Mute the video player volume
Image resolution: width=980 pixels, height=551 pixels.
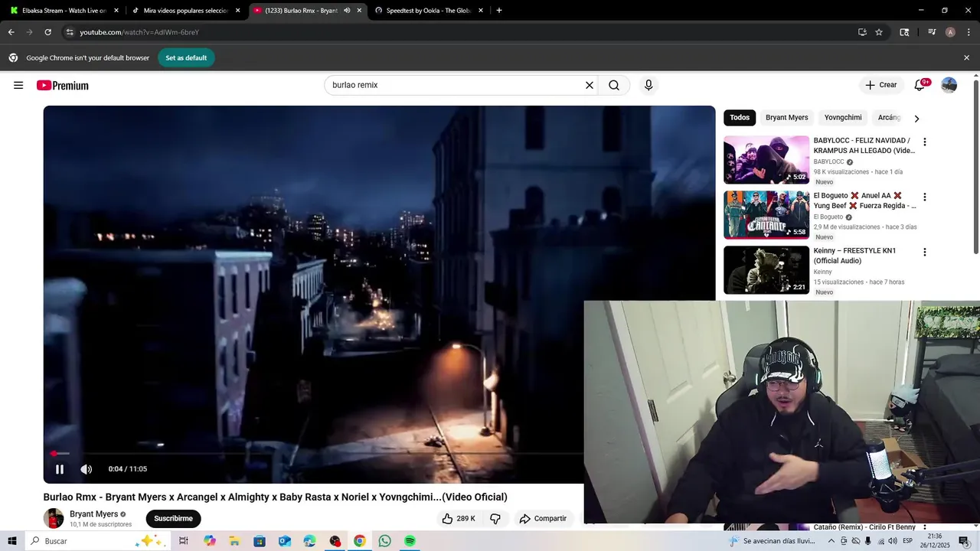click(x=87, y=469)
